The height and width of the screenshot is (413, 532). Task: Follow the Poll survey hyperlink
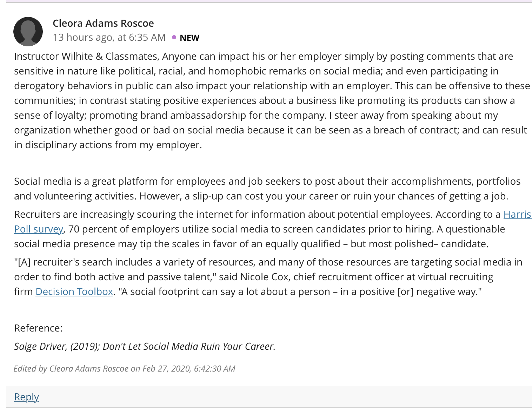(x=39, y=229)
